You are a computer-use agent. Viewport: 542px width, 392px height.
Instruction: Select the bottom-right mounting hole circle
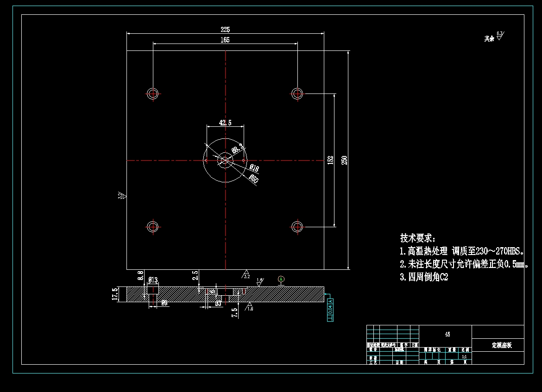[x=297, y=227]
